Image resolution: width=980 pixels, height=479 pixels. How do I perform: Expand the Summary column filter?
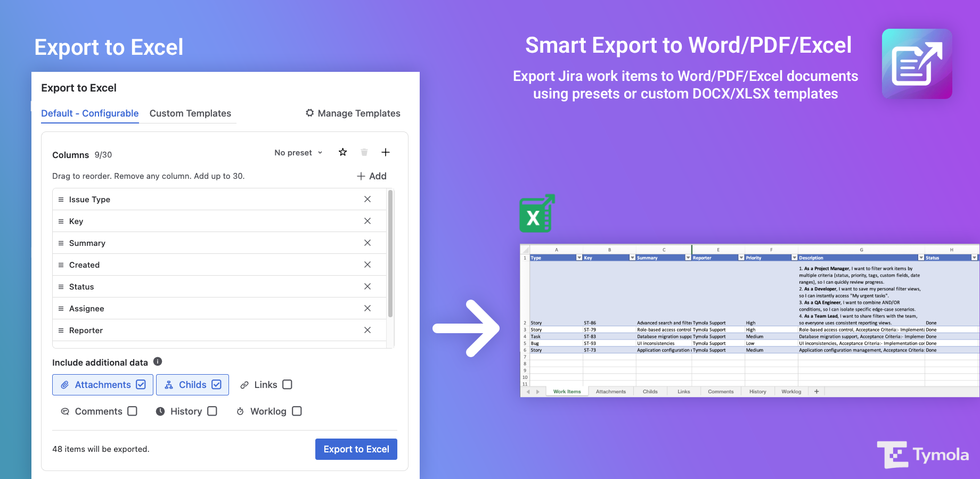[688, 258]
